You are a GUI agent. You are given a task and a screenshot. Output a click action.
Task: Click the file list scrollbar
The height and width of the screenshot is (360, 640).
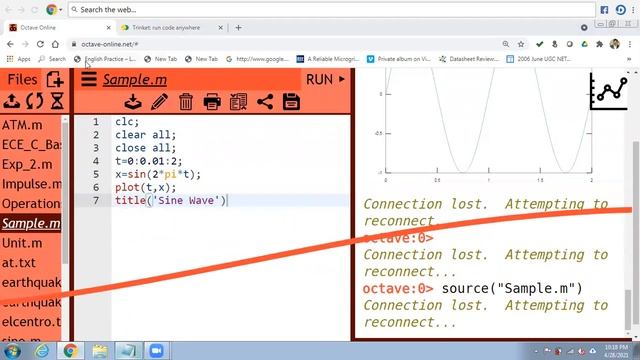(65, 192)
